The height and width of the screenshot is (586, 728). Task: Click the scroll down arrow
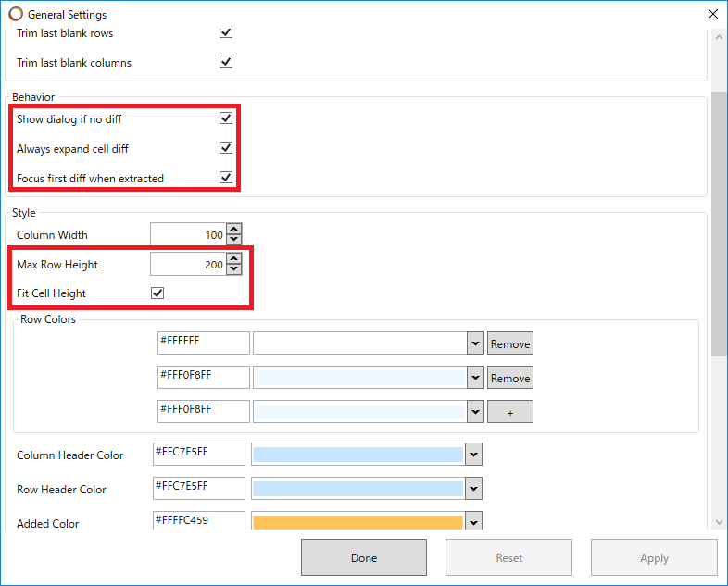pyautogui.click(x=719, y=522)
